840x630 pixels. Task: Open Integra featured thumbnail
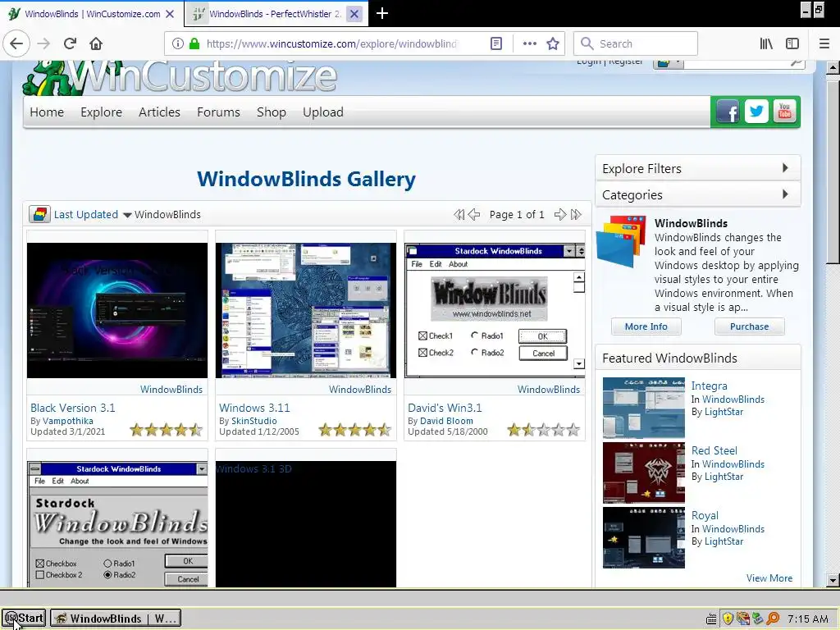[x=643, y=408]
